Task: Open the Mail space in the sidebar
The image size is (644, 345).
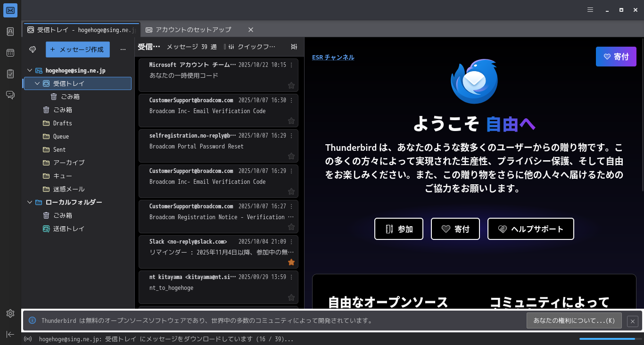Action: click(x=10, y=10)
